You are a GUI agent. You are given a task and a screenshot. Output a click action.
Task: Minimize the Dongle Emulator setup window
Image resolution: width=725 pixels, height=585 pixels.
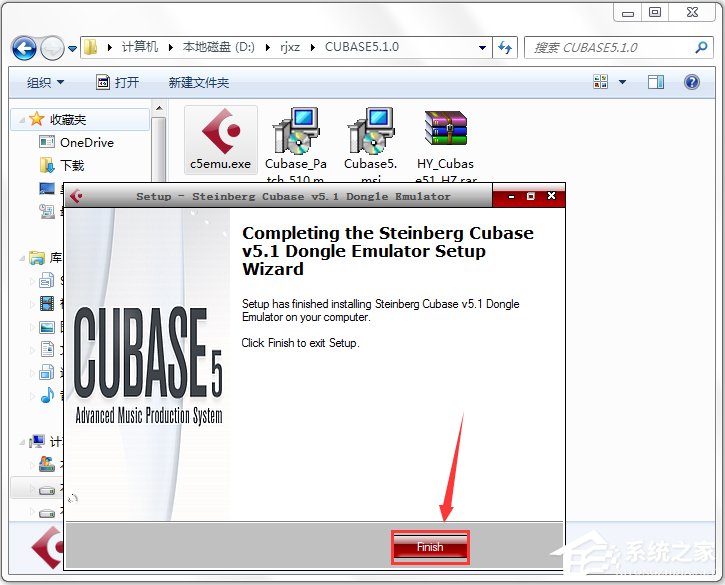[x=511, y=197]
